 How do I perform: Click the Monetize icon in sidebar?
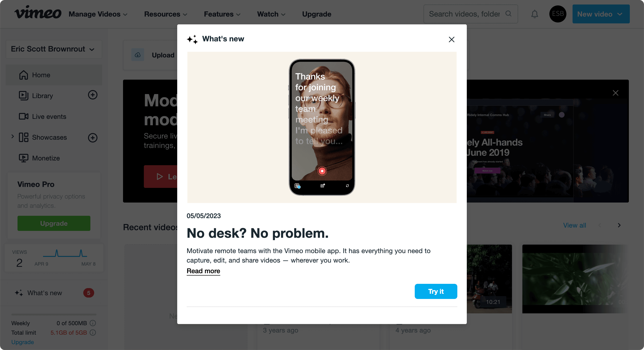pos(23,157)
